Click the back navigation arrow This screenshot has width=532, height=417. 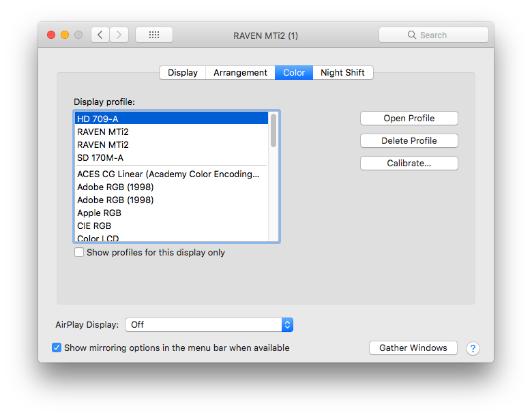(x=100, y=35)
